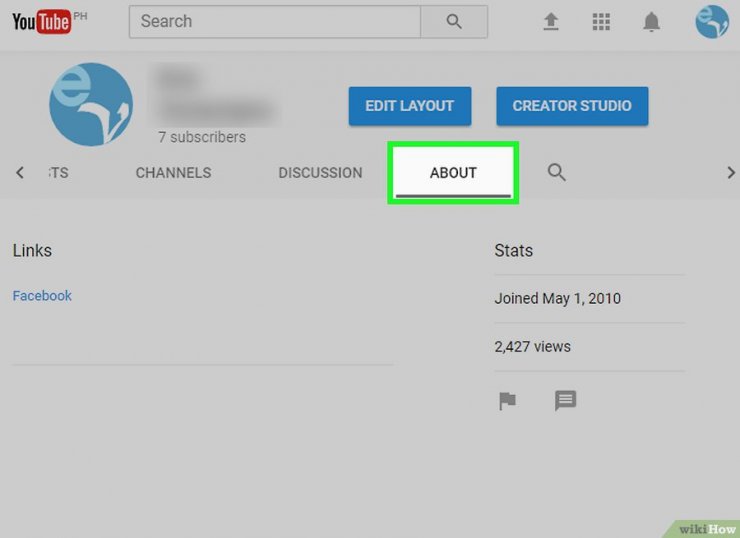740x538 pixels.
Task: Open the upload video icon
Action: pyautogui.click(x=551, y=21)
